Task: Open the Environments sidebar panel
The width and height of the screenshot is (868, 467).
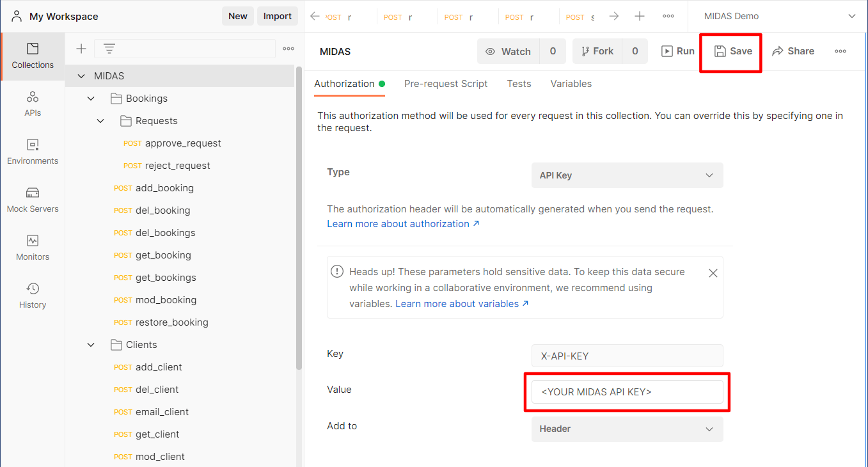Action: [x=33, y=152]
